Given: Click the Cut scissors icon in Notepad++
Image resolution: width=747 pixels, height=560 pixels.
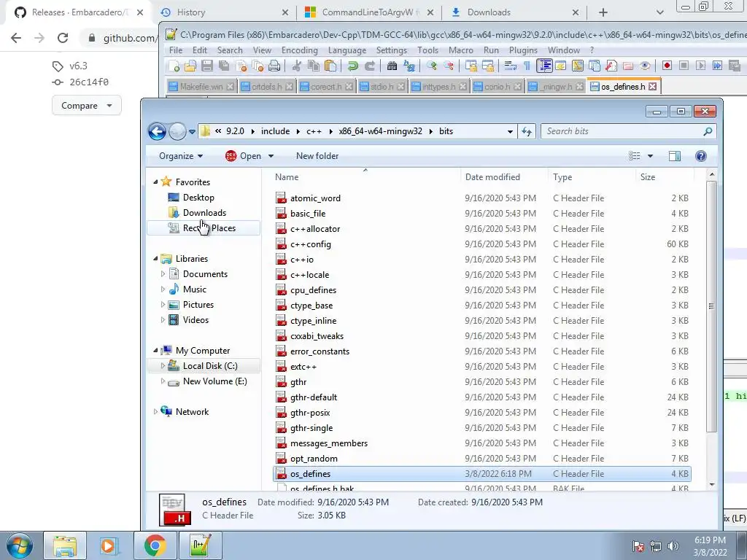Looking at the screenshot, I should click(x=296, y=66).
